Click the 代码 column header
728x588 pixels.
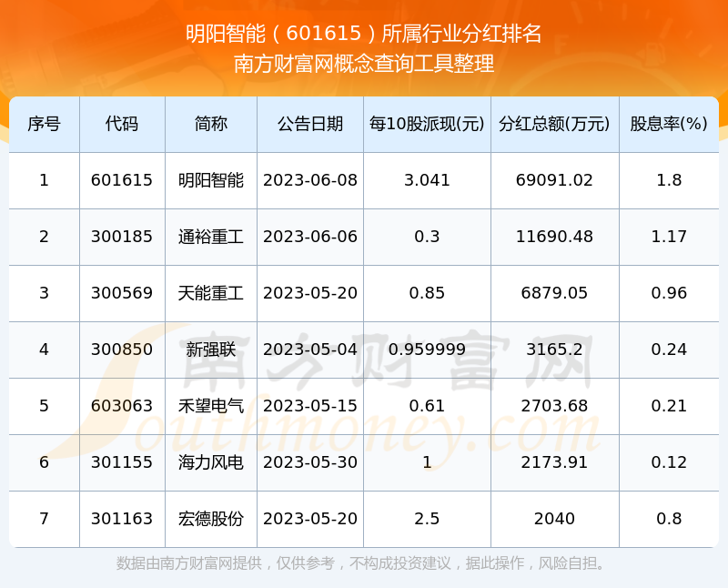click(x=122, y=124)
